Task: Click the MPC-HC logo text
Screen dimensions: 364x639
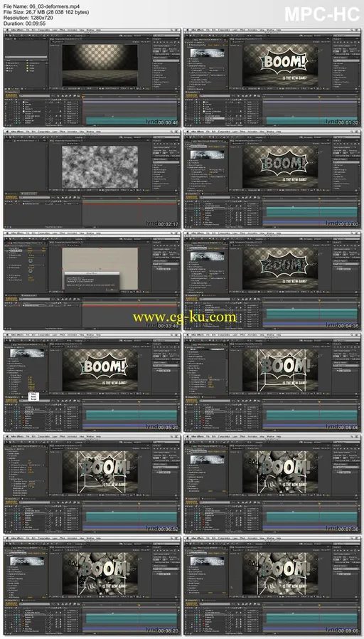Action: 321,14
